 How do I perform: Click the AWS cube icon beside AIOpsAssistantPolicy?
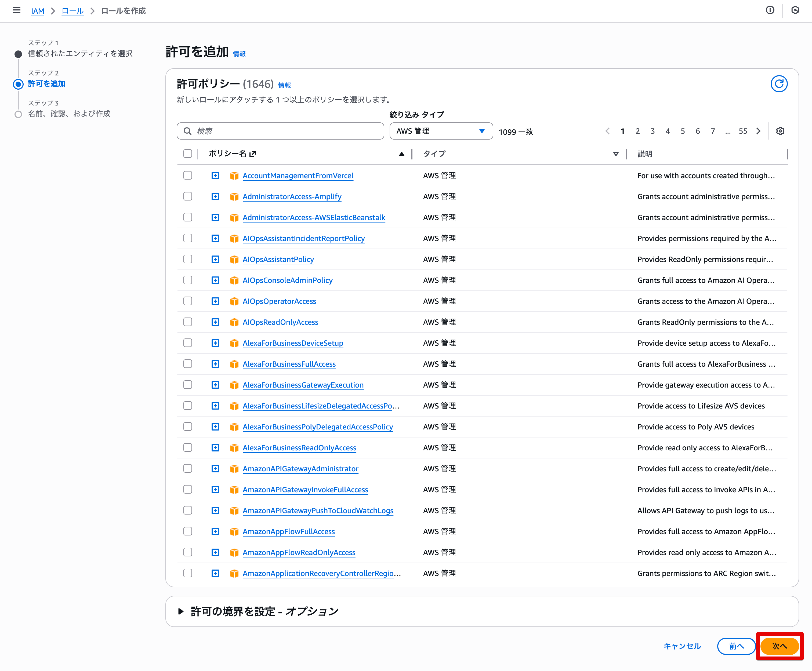tap(234, 259)
